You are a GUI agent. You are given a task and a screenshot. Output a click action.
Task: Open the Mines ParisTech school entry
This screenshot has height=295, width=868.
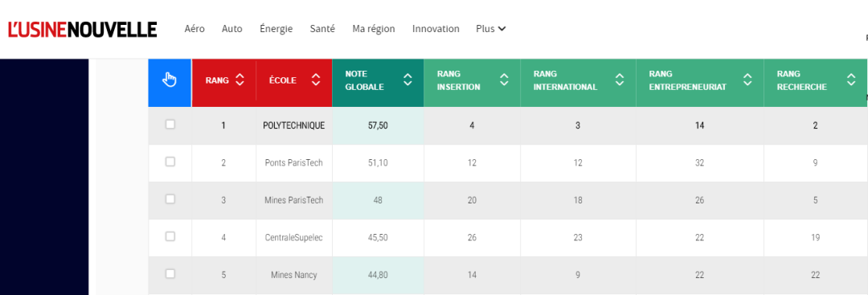click(x=294, y=200)
